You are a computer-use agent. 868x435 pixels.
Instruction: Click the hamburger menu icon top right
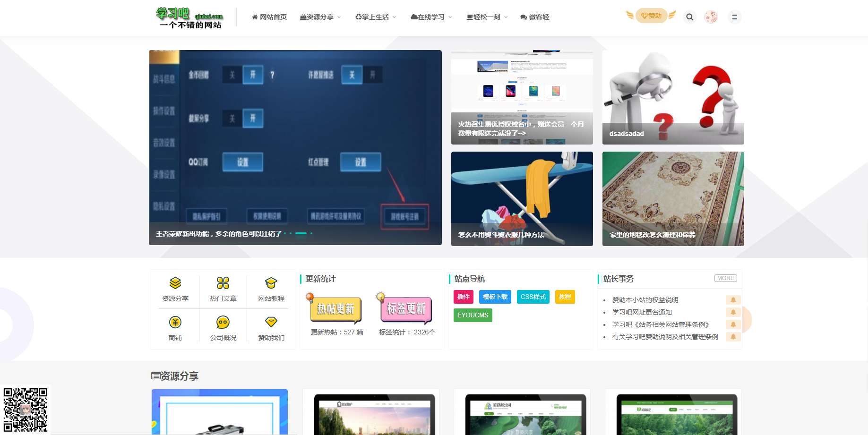pyautogui.click(x=734, y=17)
